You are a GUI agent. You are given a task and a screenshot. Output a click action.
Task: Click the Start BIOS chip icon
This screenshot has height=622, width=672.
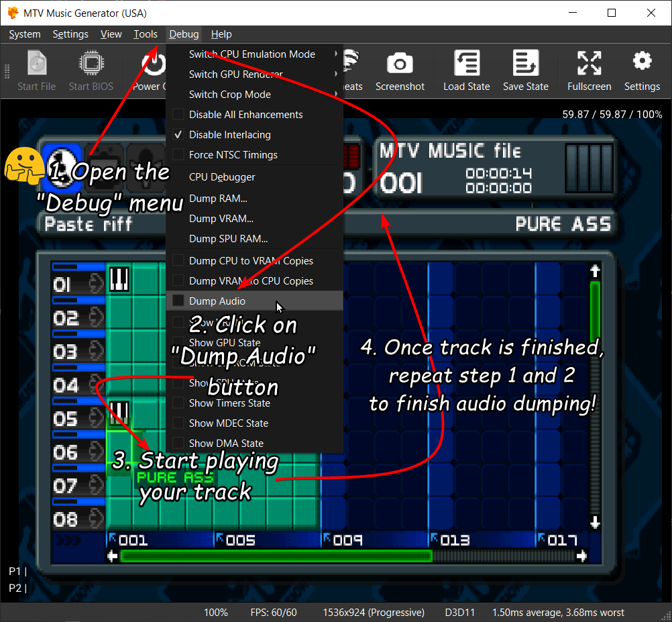click(x=91, y=64)
